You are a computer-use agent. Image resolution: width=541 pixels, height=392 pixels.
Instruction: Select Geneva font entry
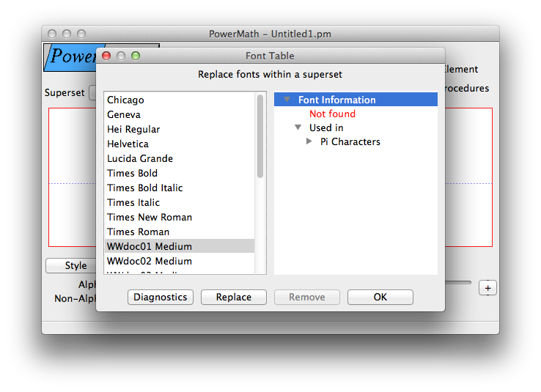[180, 114]
